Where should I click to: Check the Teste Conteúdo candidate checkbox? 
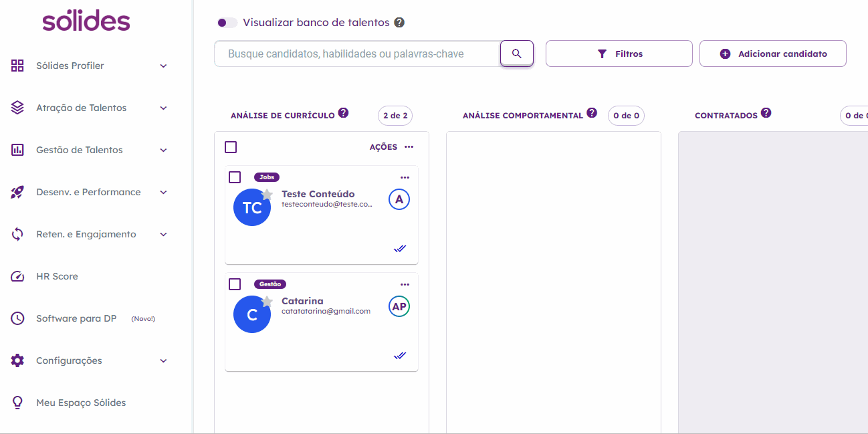click(235, 177)
